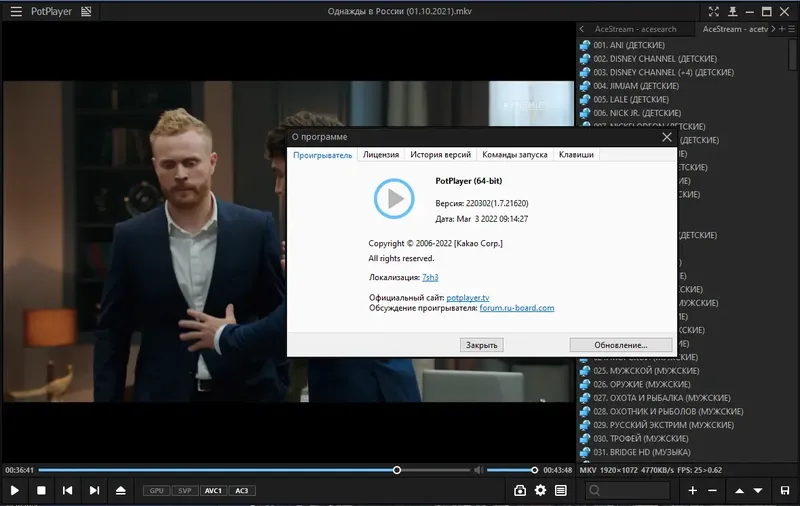Toggle GPU hardware acceleration indicator

(157, 491)
